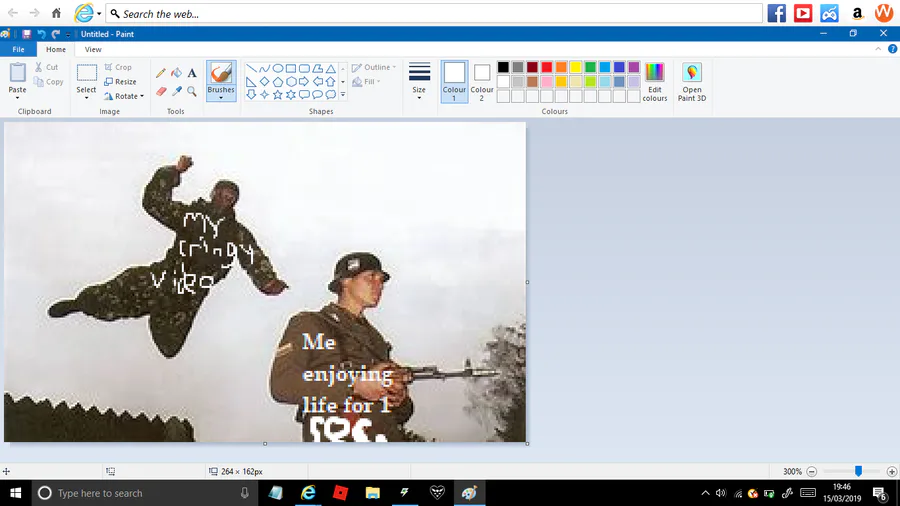
Task: Click the Cut scissors icon
Action: click(38, 67)
